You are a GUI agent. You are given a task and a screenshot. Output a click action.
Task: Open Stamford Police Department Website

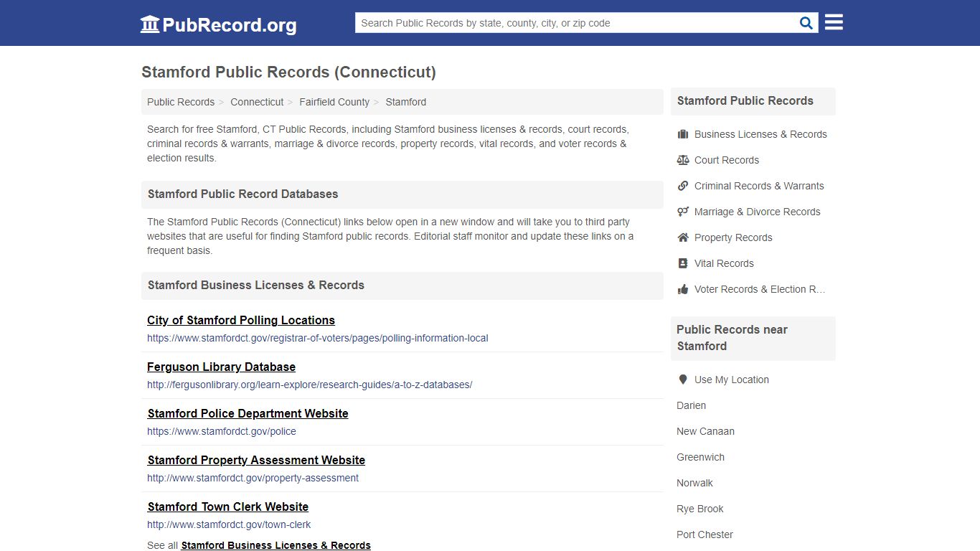pyautogui.click(x=248, y=413)
